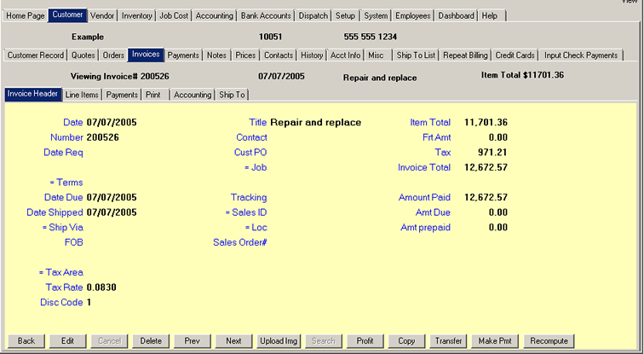Image resolution: width=644 pixels, height=354 pixels.
Task: Click the = Tax Area lookup label
Action: pos(60,272)
